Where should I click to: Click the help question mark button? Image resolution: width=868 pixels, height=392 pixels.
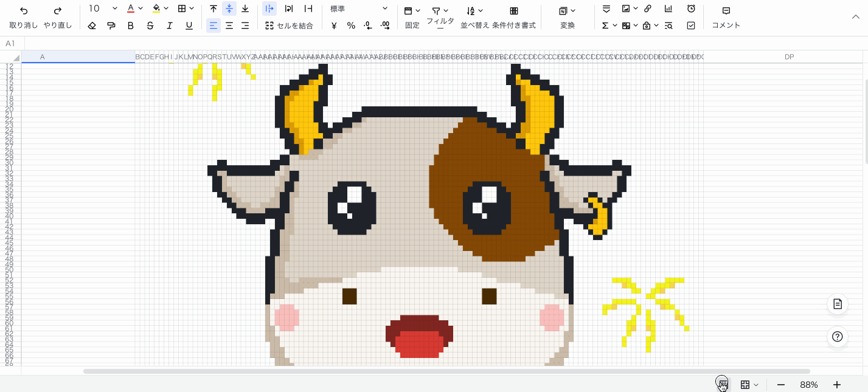pyautogui.click(x=837, y=336)
